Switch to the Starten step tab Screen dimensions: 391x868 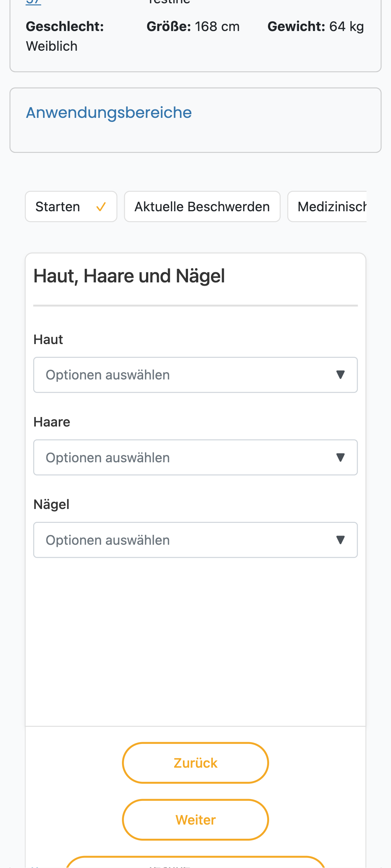pyautogui.click(x=71, y=207)
